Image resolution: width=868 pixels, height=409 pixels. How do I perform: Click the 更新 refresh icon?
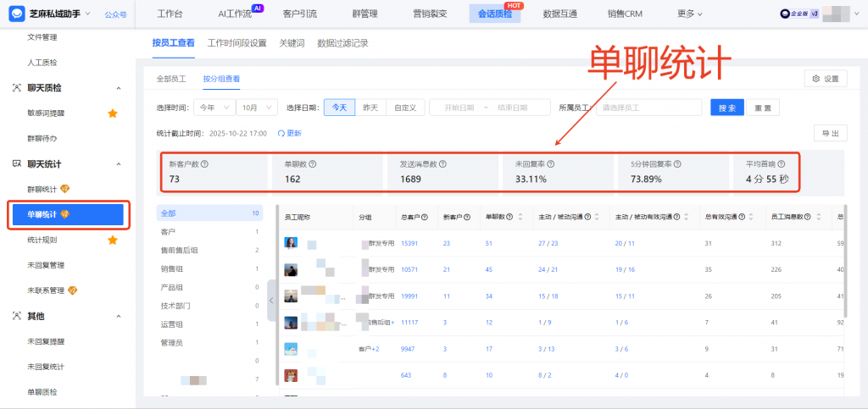tap(281, 134)
